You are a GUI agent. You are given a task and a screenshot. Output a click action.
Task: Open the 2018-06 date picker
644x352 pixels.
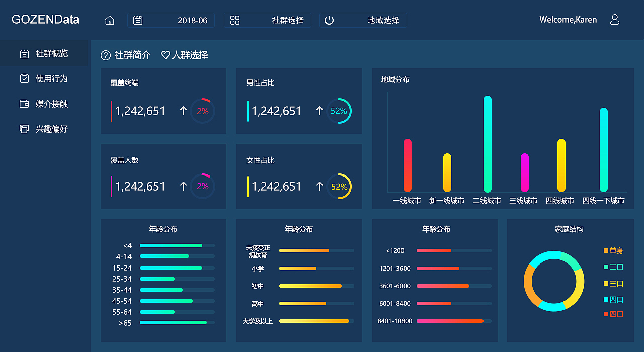coord(171,20)
